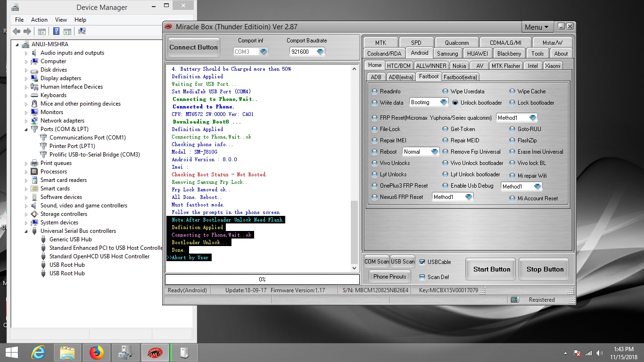This screenshot has width=644, height=362.
Task: Switch to Fastboot(extra) tab
Action: tap(460, 77)
